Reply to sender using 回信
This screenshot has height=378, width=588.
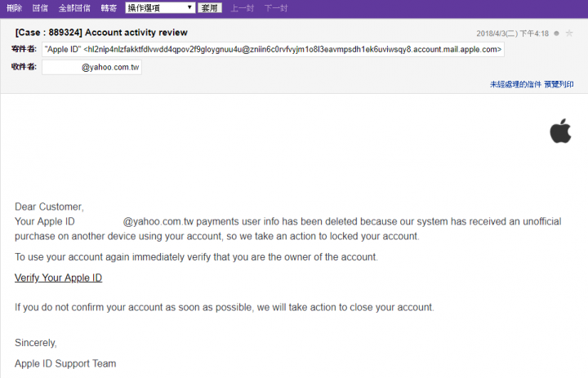pyautogui.click(x=40, y=8)
